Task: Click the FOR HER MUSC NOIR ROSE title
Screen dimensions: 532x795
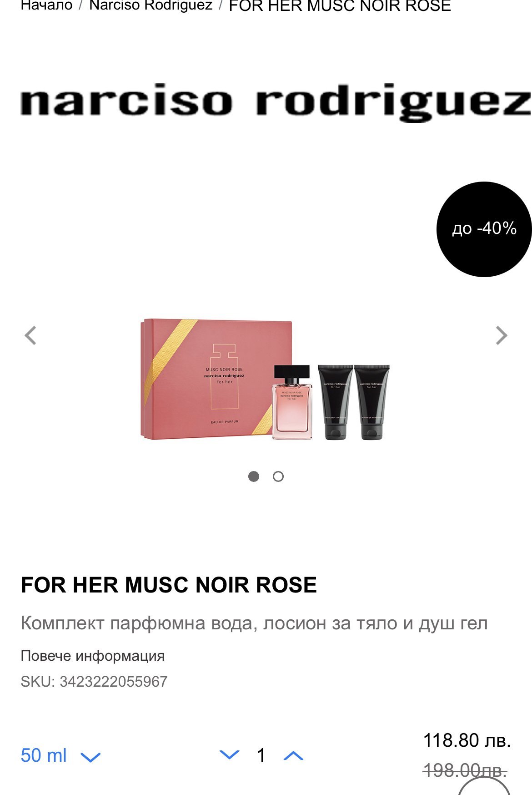Action: (169, 585)
